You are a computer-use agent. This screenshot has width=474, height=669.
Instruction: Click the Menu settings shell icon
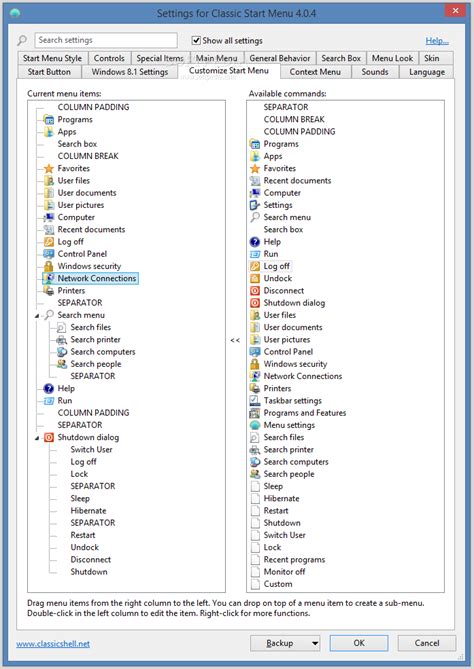point(255,425)
